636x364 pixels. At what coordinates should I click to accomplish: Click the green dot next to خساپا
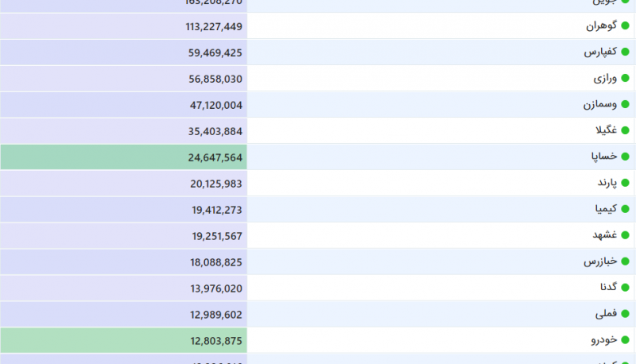pos(625,157)
